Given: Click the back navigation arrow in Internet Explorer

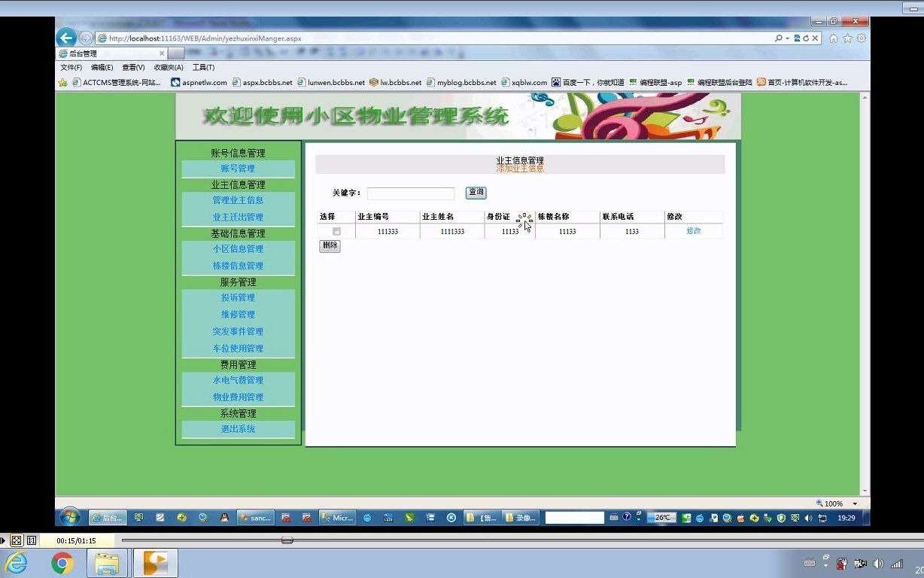Looking at the screenshot, I should 66,37.
